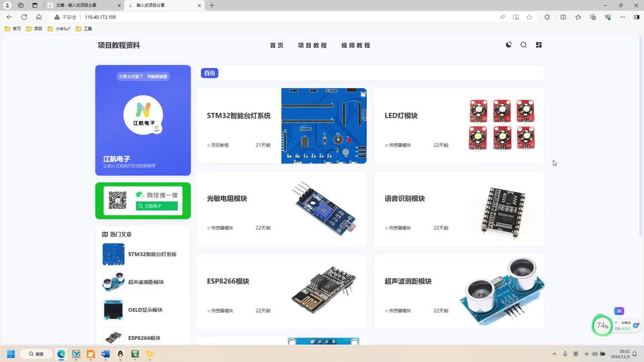644x362 pixels.
Task: Open the 光敏电阻模块 article title
Action: [x=227, y=199]
